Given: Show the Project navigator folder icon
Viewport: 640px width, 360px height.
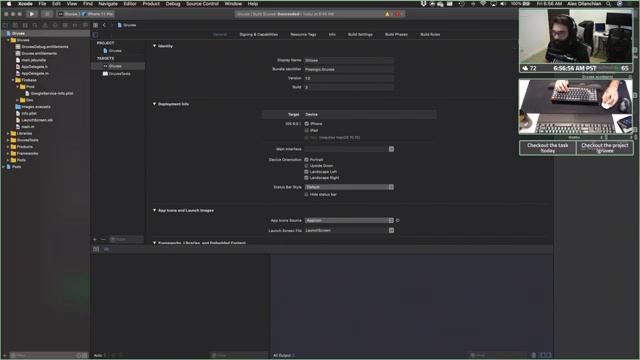Looking at the screenshot, I should coord(5,25).
